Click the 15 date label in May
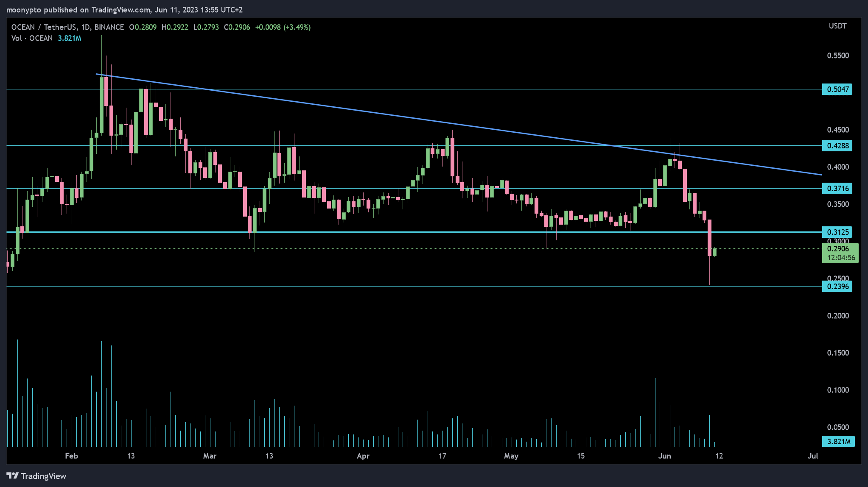Image resolution: width=868 pixels, height=487 pixels. click(x=581, y=456)
